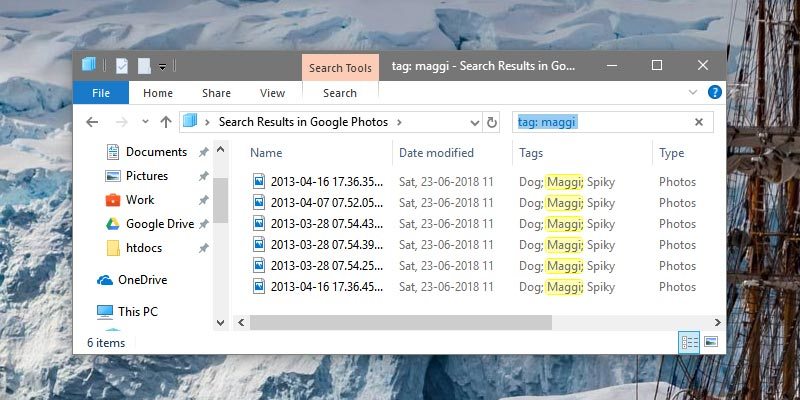800x400 pixels.
Task: Unpin the Documents folder pin icon
Action: 204,152
